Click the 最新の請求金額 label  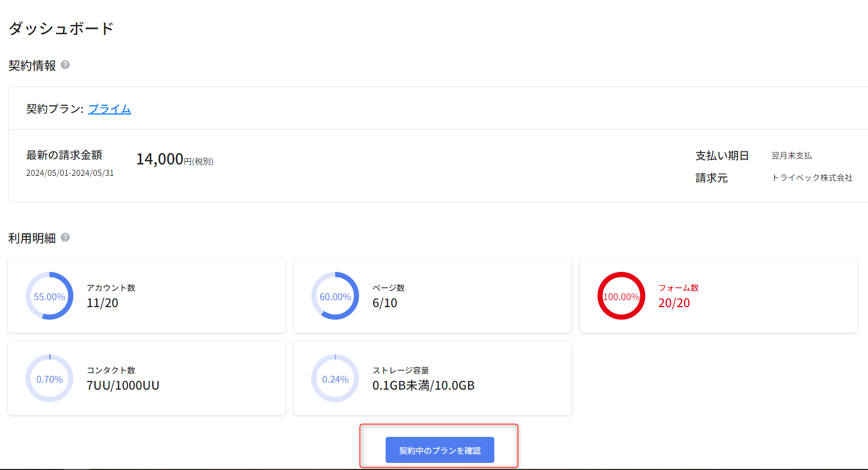(x=64, y=155)
